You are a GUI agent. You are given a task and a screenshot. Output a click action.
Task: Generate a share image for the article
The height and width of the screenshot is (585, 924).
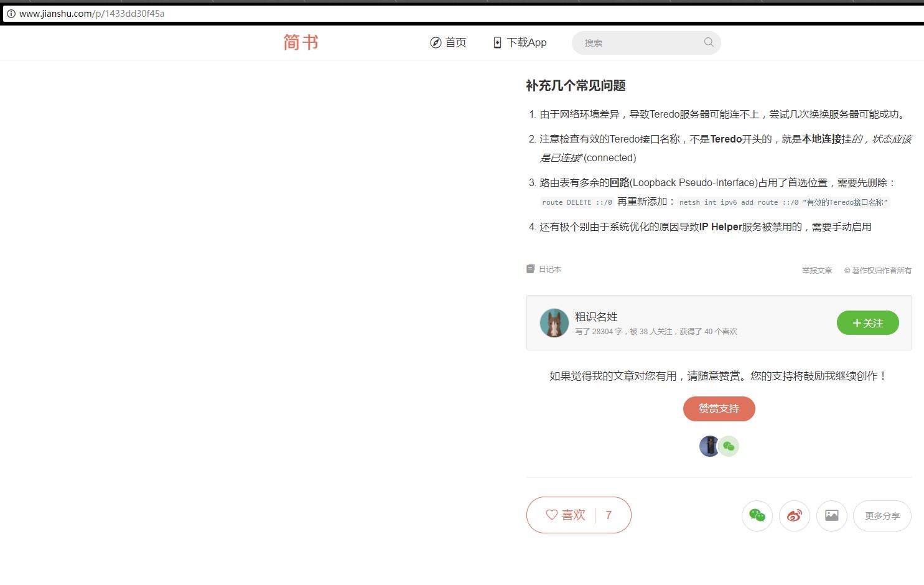point(832,515)
